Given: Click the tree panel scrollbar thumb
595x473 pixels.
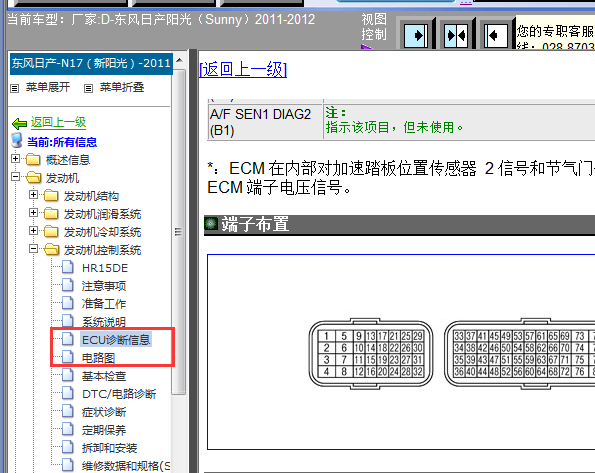Looking at the screenshot, I should point(178,232).
